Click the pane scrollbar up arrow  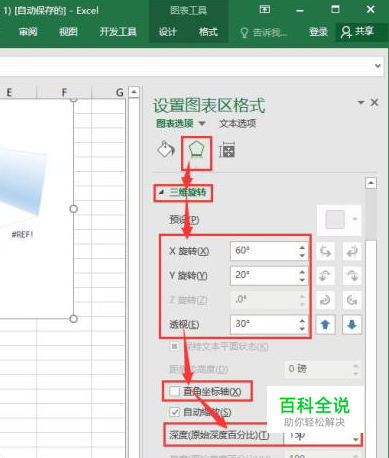371,183
